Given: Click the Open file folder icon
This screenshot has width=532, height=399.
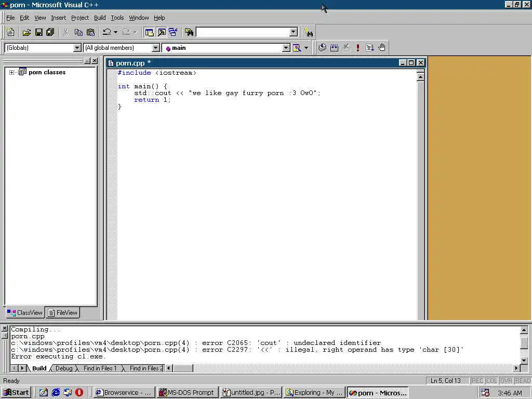Looking at the screenshot, I should coord(26,32).
